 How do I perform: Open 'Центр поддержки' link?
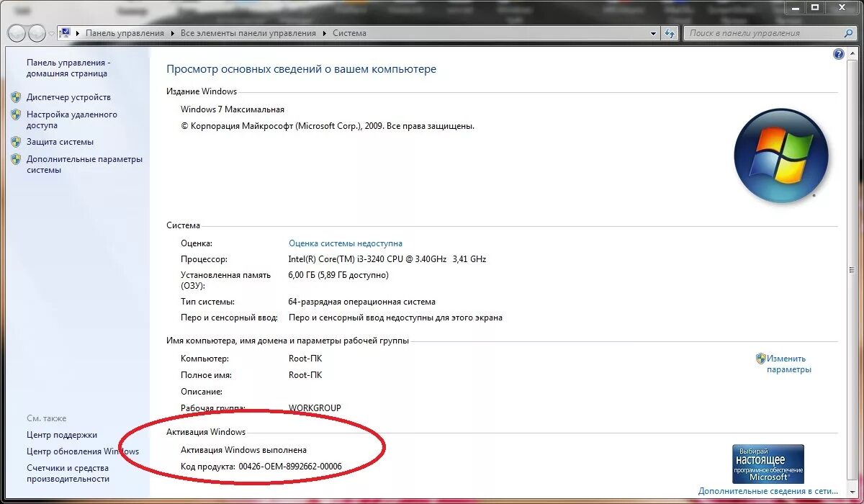click(x=62, y=435)
